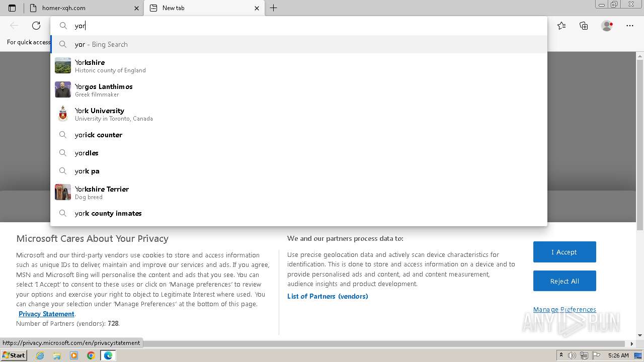Open the Collections icon
The height and width of the screenshot is (362, 644).
584,26
